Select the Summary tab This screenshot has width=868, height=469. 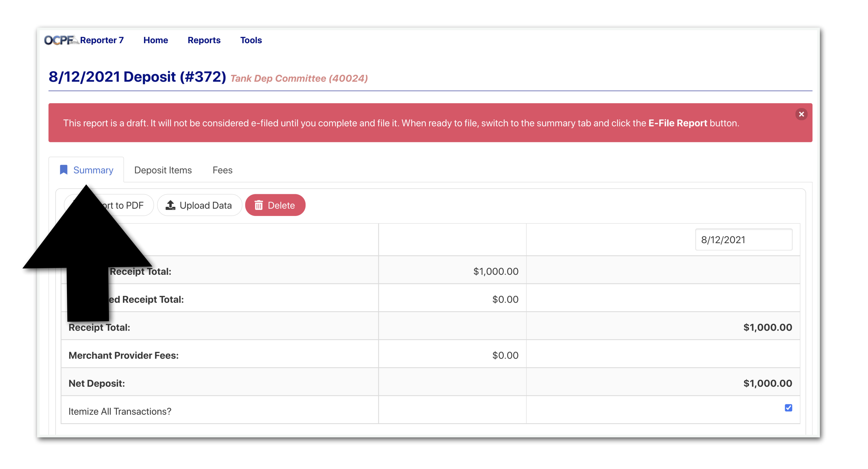coord(93,170)
